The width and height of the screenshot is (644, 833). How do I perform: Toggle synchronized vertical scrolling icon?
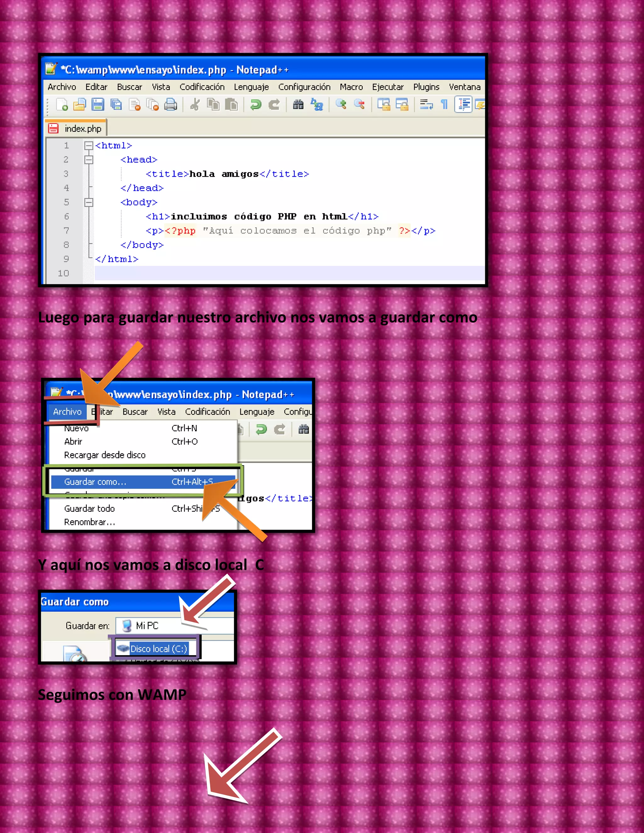[x=383, y=104]
